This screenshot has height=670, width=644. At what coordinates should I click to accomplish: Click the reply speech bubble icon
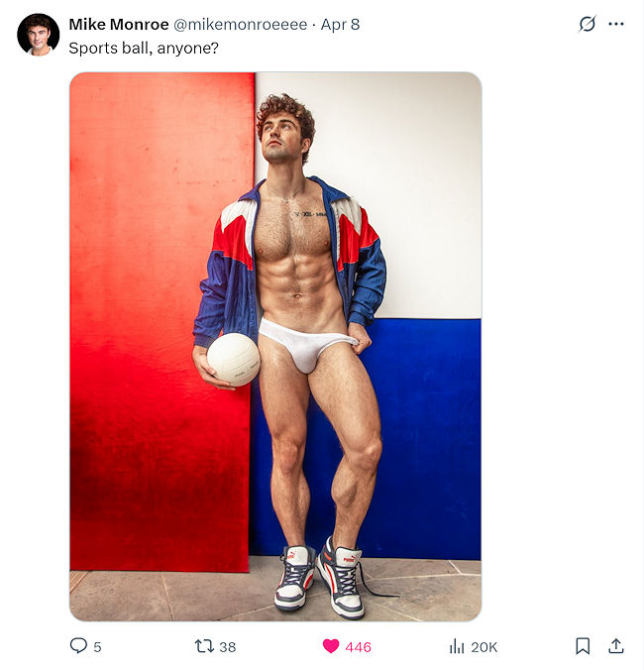click(x=78, y=645)
